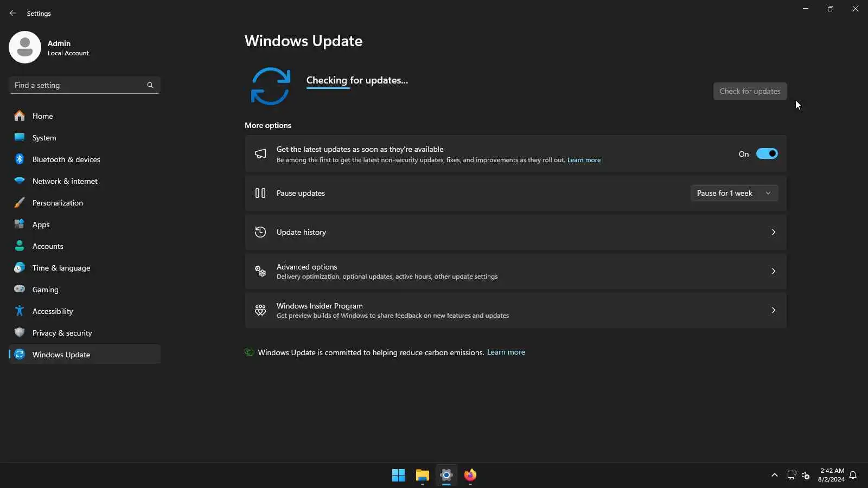
Task: Open Advanced options row title
Action: pos(307,267)
